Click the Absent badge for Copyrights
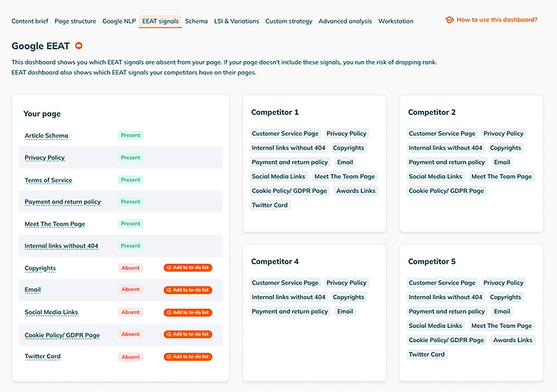 131,268
